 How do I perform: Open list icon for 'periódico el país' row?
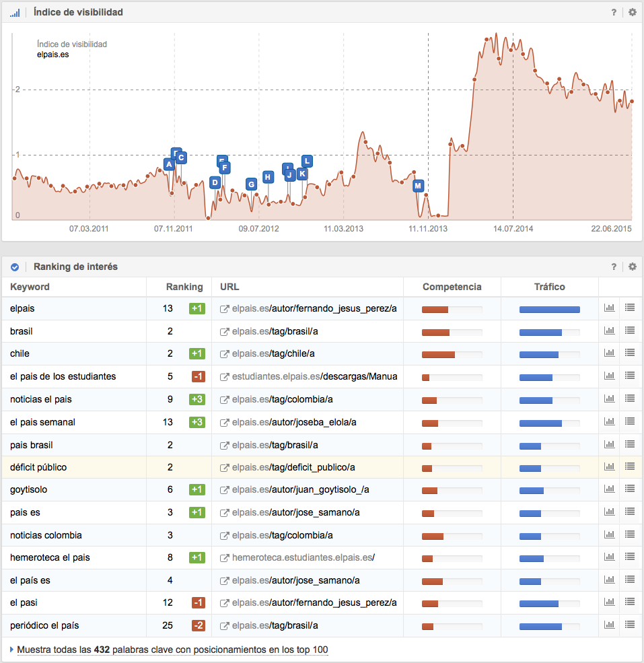[x=630, y=625]
